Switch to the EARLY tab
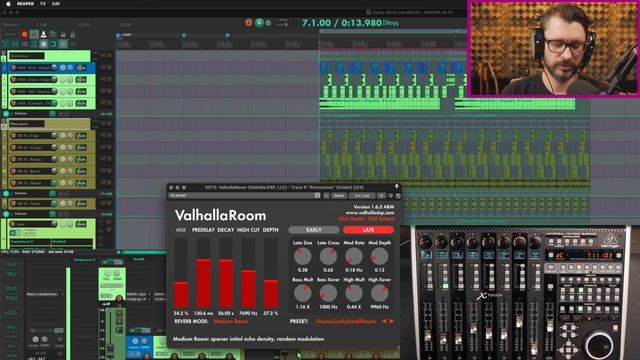The image size is (640, 360). tap(313, 230)
